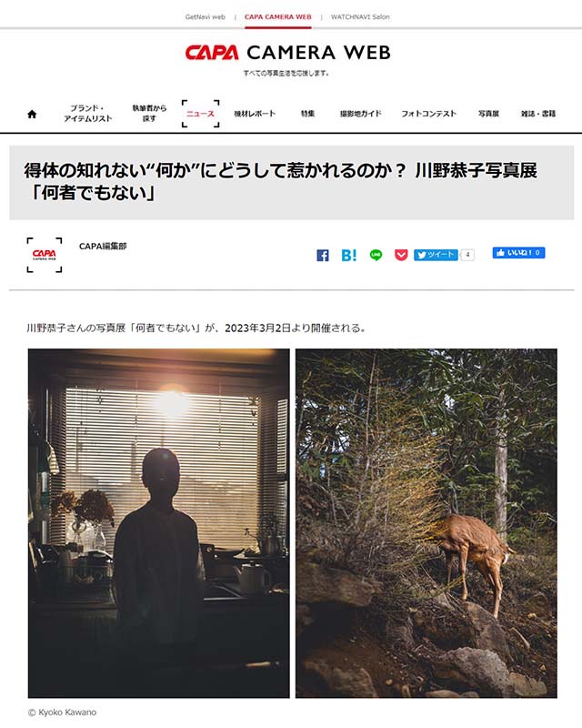Viewport: 582px width, 728px height.
Task: Open the deer in forest photo
Action: pyautogui.click(x=426, y=523)
